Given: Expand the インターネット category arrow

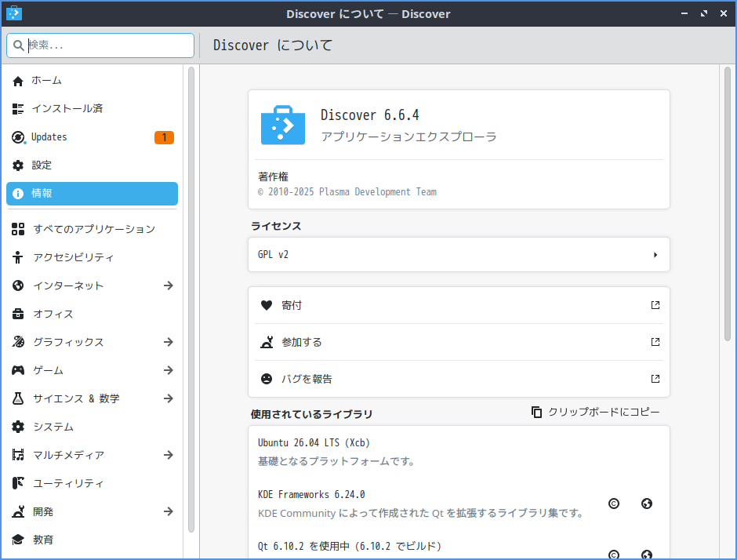Looking at the screenshot, I should coord(169,285).
